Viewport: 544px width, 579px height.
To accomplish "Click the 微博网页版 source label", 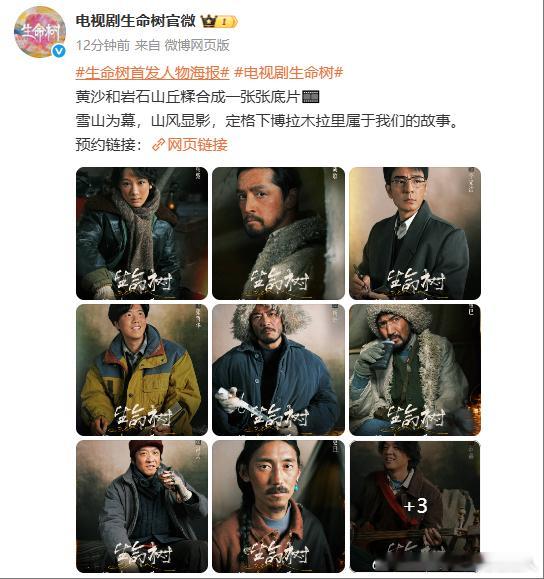I will [x=197, y=45].
